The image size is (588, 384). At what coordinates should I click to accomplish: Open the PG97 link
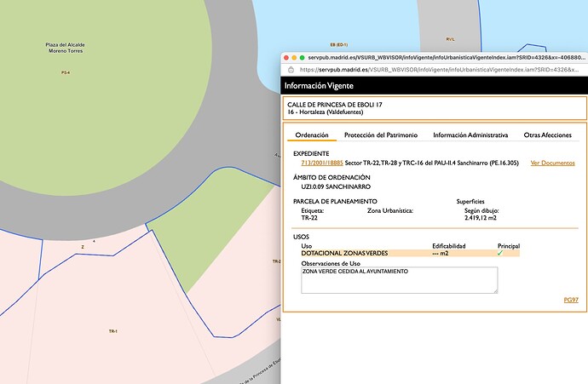(x=571, y=300)
